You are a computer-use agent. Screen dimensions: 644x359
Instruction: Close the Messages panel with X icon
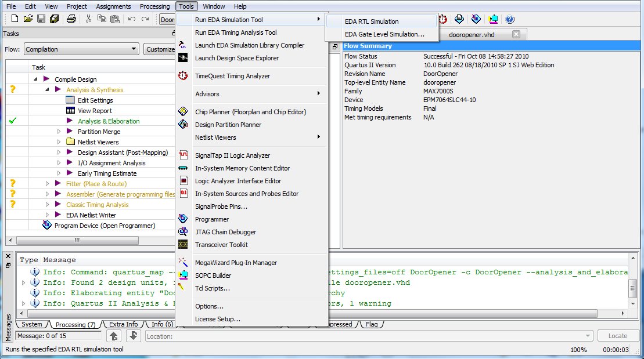point(8,256)
